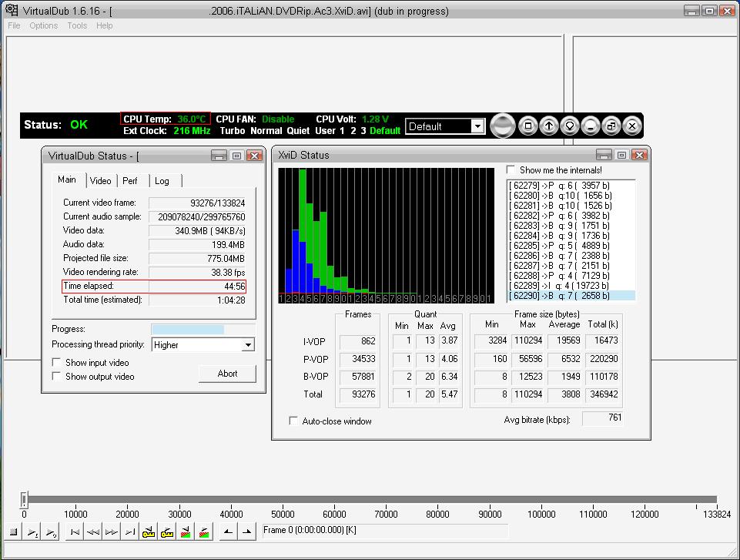The height and width of the screenshot is (560, 740).
Task: Set the selection end mark-out
Action: pyautogui.click(x=246, y=532)
